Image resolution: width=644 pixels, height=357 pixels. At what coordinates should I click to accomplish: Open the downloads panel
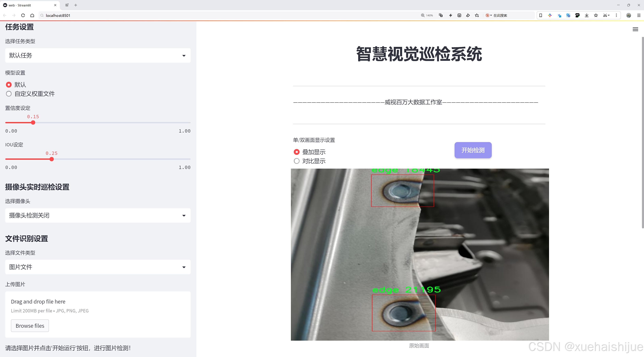tap(587, 15)
